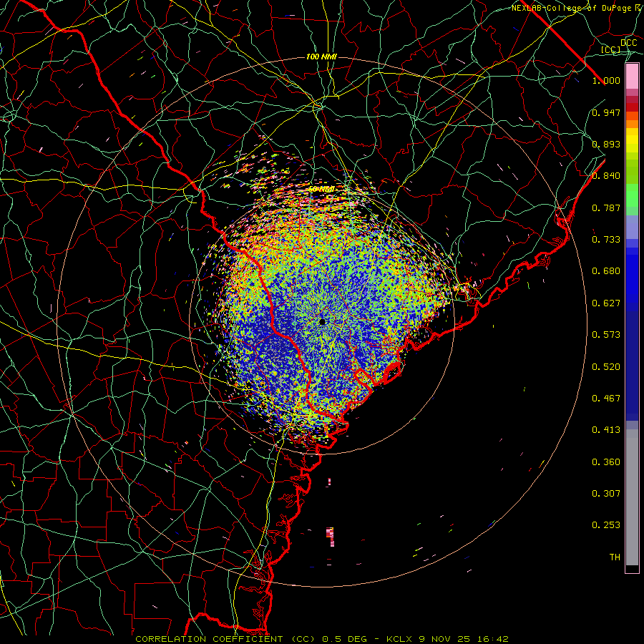Click "9 NOV 25" date in the caption
The height and width of the screenshot is (644, 644).
[x=445, y=639]
